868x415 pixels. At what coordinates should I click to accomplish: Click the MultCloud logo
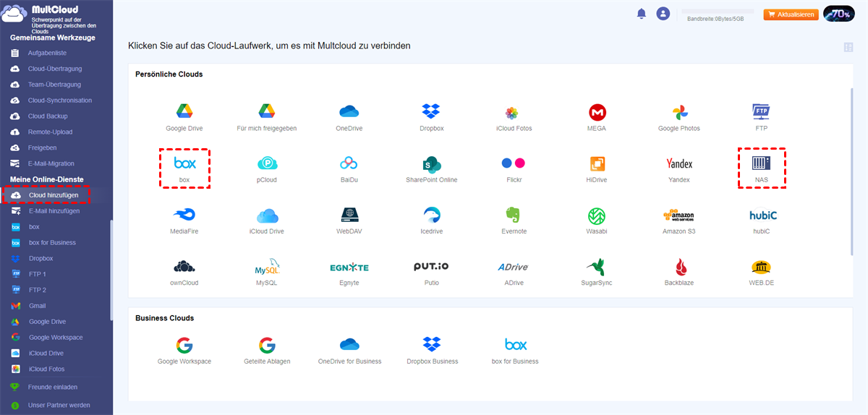point(14,14)
